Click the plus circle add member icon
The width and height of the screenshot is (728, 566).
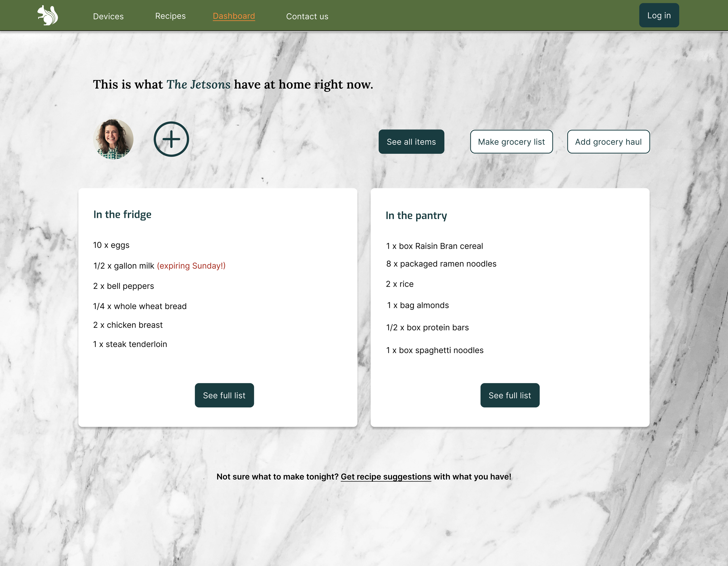pyautogui.click(x=171, y=139)
